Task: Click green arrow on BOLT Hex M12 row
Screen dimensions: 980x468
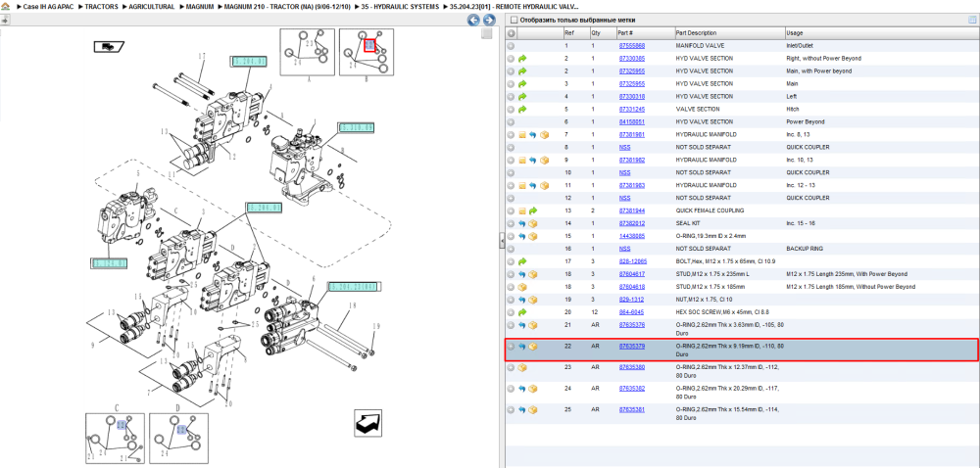Action: 522,261
